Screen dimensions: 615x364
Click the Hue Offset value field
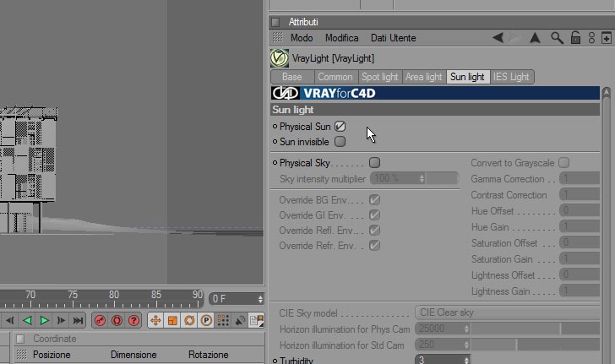click(x=580, y=210)
